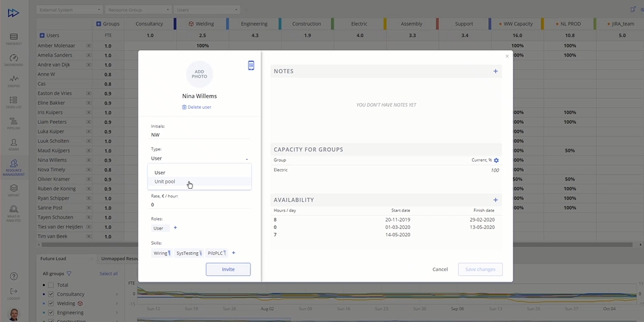Check the Total checkbox in Future Load
The height and width of the screenshot is (322, 644).
coord(51,285)
